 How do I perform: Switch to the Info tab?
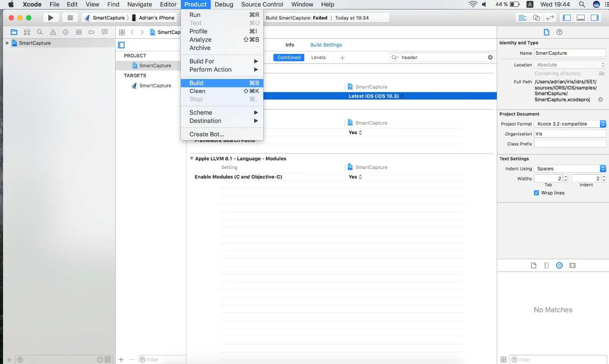point(290,45)
